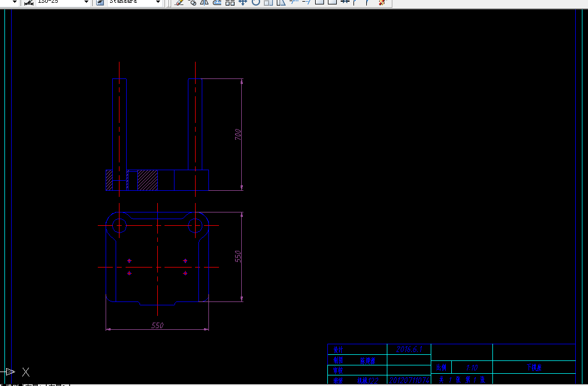Click the sheet count text 共 1 张 第 1 张
588x386 pixels.
(462, 380)
